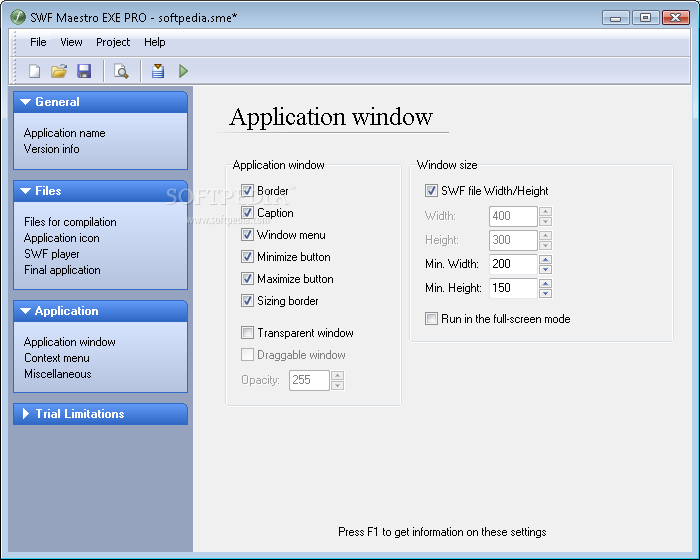This screenshot has width=700, height=560.
Task: Uncheck the Border checkbox
Action: tap(247, 191)
